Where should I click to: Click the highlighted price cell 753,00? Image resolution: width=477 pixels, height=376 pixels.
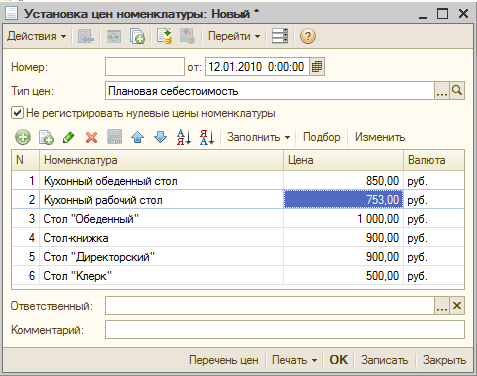tap(343, 200)
